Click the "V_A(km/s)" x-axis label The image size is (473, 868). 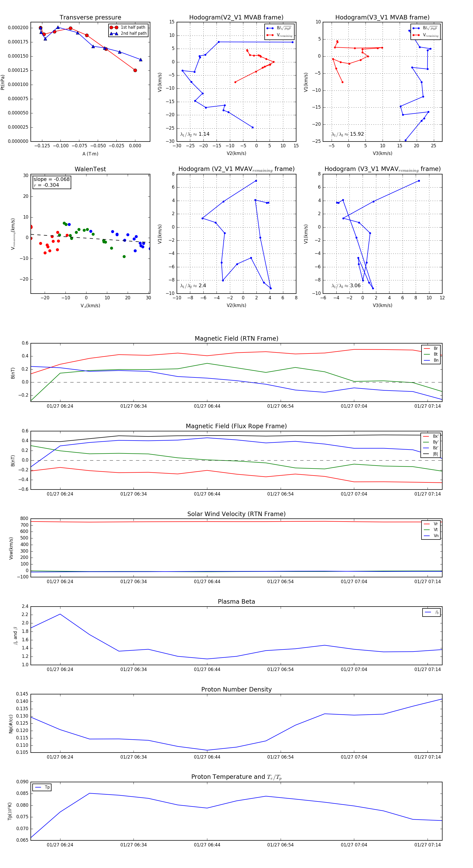(x=90, y=306)
